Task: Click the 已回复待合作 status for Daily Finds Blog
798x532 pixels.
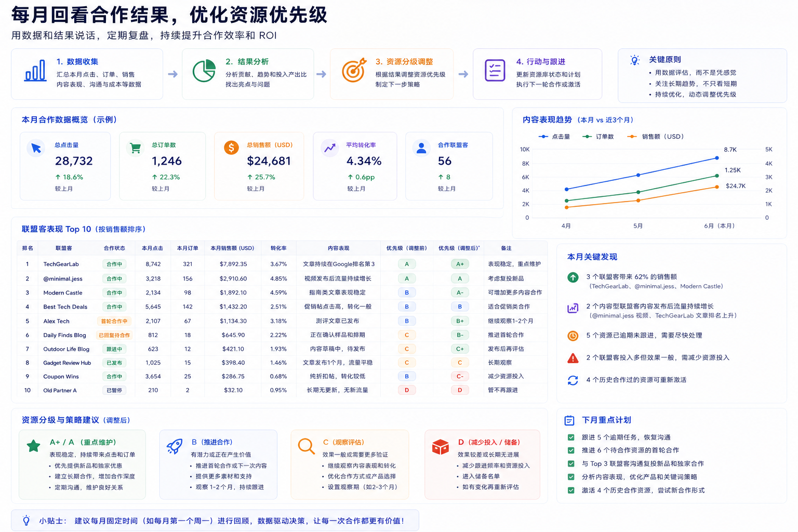Action: tap(114, 336)
